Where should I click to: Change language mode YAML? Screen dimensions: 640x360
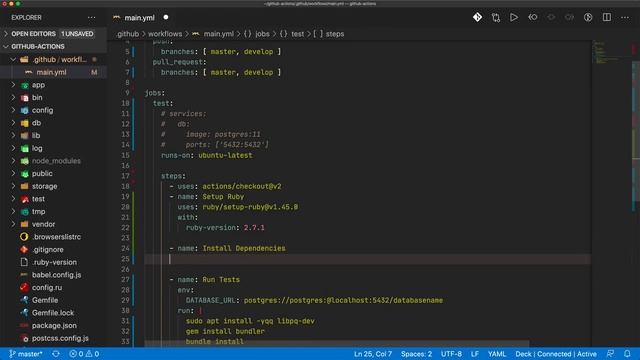497,354
